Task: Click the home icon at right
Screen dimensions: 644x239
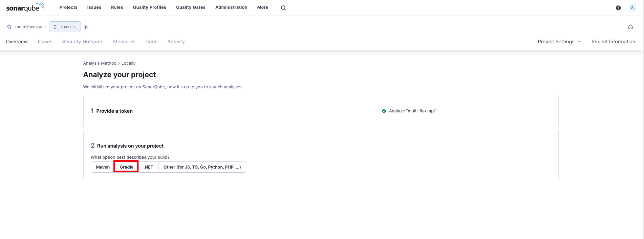Action: click(630, 27)
